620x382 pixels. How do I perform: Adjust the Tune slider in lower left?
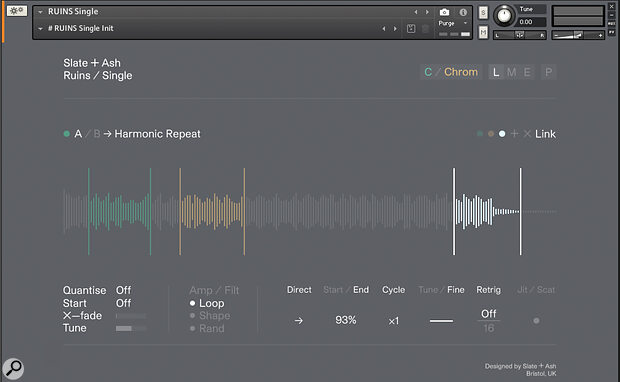pos(131,328)
